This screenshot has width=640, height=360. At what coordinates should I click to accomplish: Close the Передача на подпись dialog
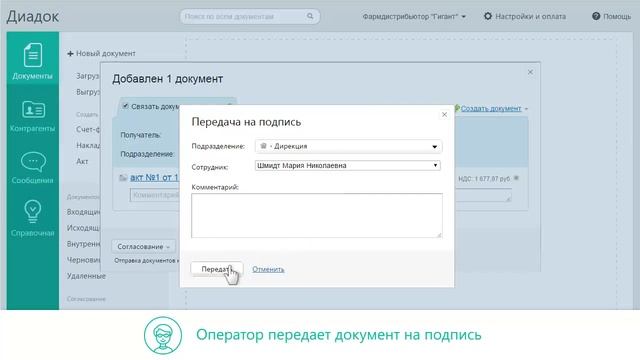point(444,115)
